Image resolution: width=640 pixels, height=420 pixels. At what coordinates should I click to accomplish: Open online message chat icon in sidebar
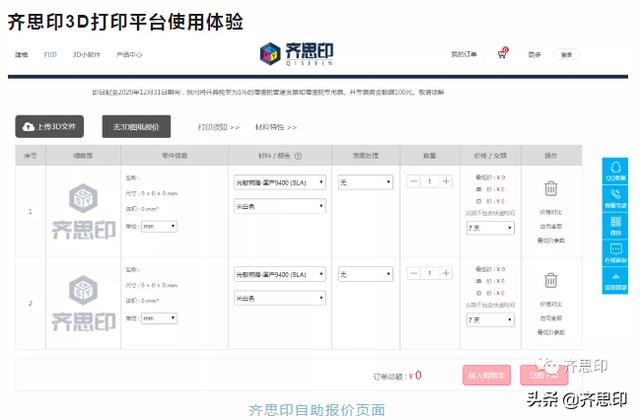tap(615, 253)
